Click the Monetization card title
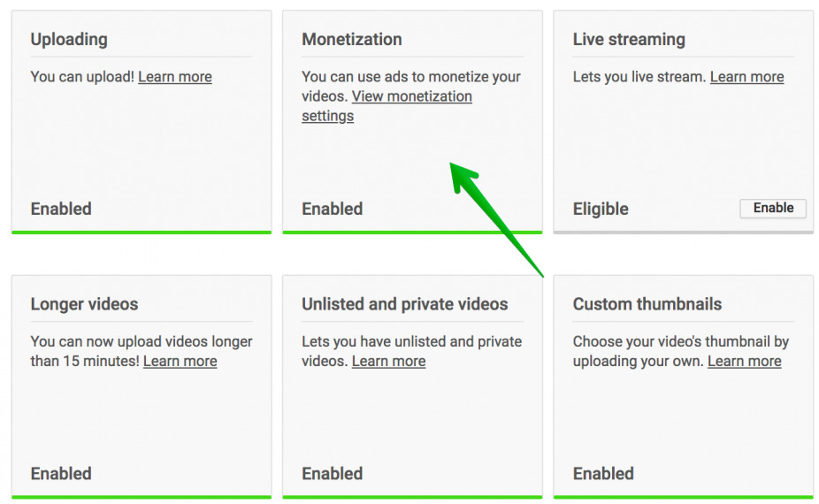Screen dimensions: 819x504 coord(351,40)
